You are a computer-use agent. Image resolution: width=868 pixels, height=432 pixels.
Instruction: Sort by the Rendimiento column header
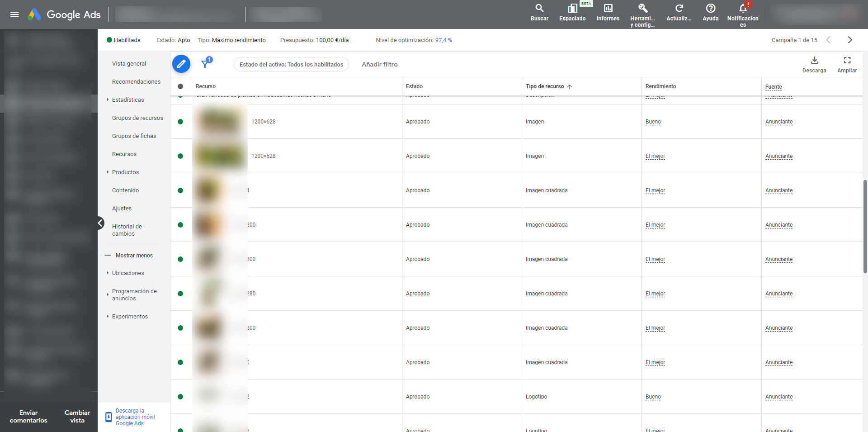660,86
